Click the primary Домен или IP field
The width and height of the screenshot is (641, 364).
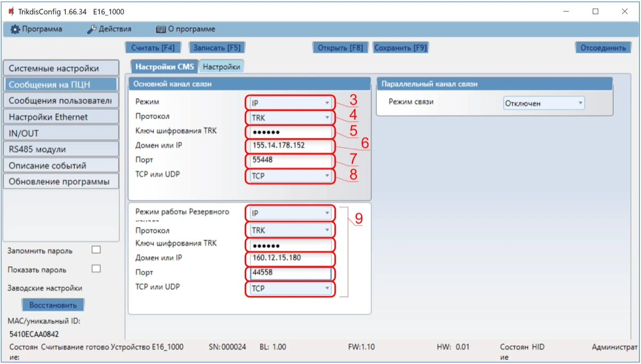(290, 146)
